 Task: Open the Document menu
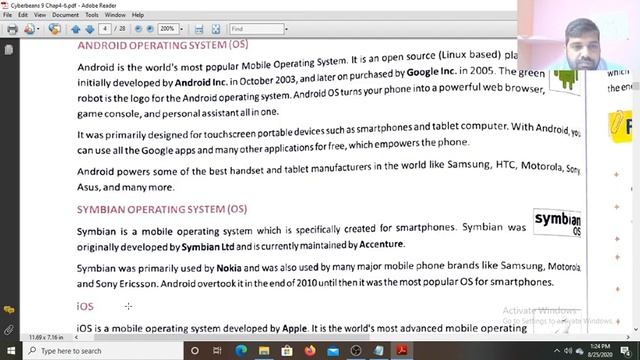pyautogui.click(x=65, y=15)
